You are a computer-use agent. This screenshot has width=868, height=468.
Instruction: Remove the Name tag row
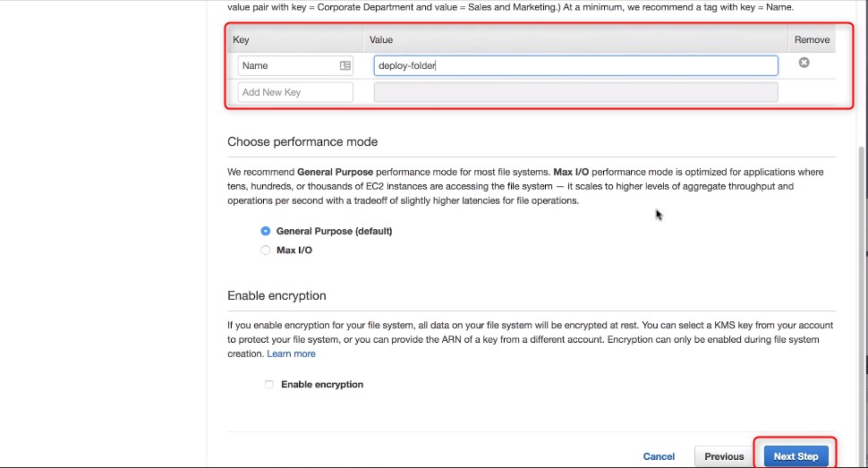[x=804, y=63]
